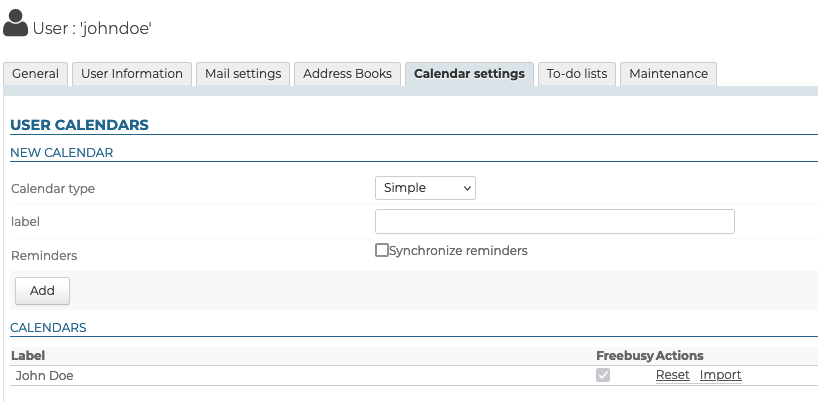Switch to the To-do lists tab
The height and width of the screenshot is (402, 818).
click(577, 74)
